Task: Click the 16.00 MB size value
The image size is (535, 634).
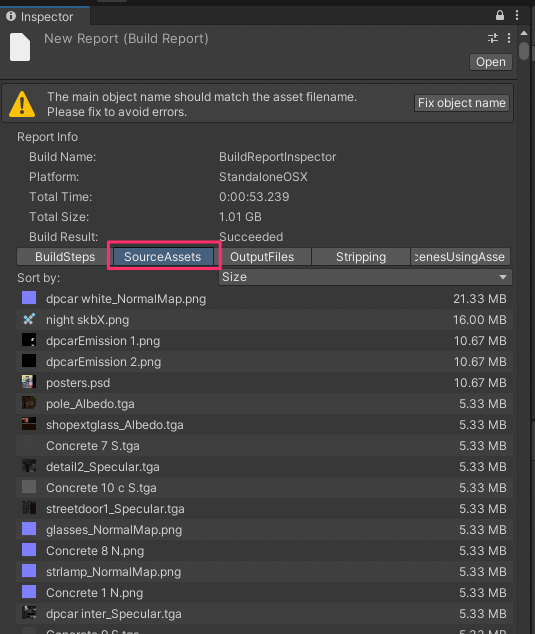Action: [480, 320]
